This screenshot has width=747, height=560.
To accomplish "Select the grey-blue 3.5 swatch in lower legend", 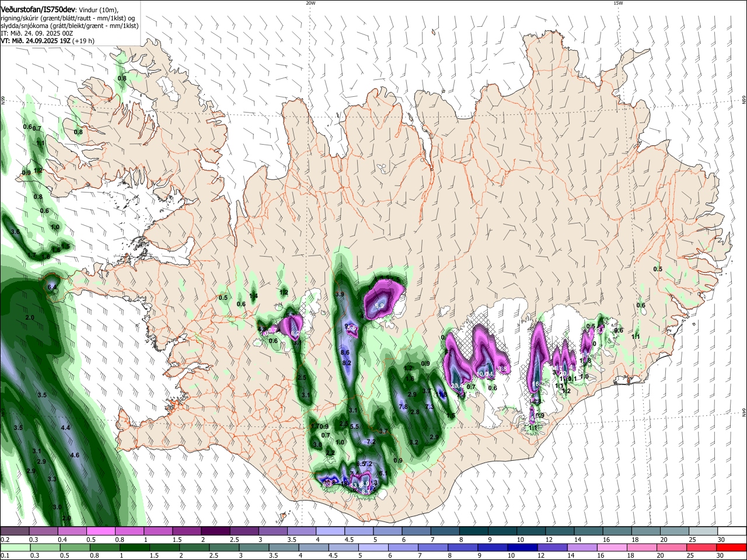I will click(x=284, y=547).
